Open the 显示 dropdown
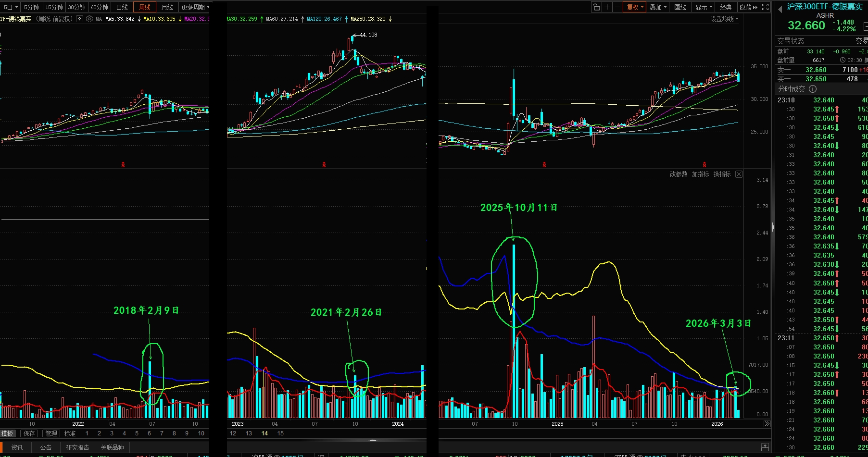 pyautogui.click(x=704, y=7)
